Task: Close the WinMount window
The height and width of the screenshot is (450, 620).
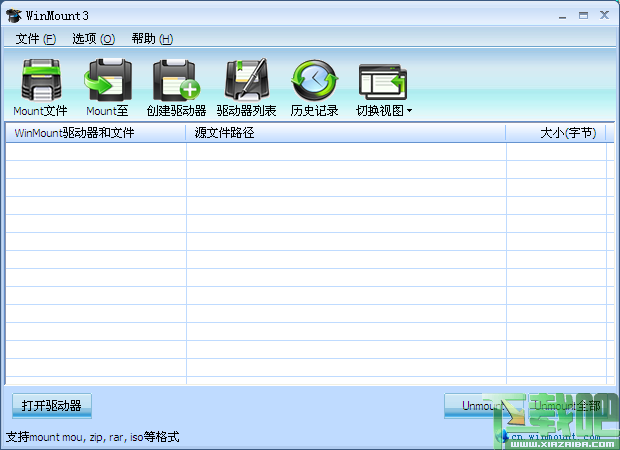Action: pos(604,15)
